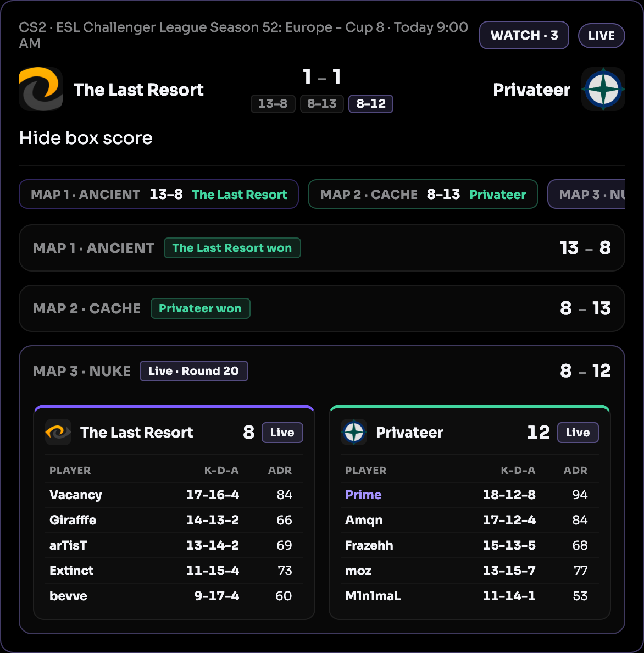The width and height of the screenshot is (644, 653).
Task: Select player Amqn row
Action: tap(470, 520)
